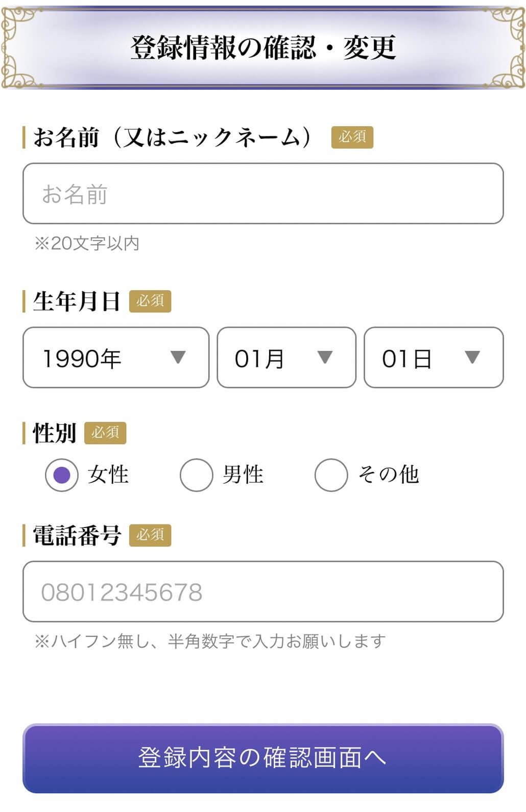Click the ※20文字以内 hint text
Viewport: 526px width, 812px height.
pyautogui.click(x=87, y=243)
